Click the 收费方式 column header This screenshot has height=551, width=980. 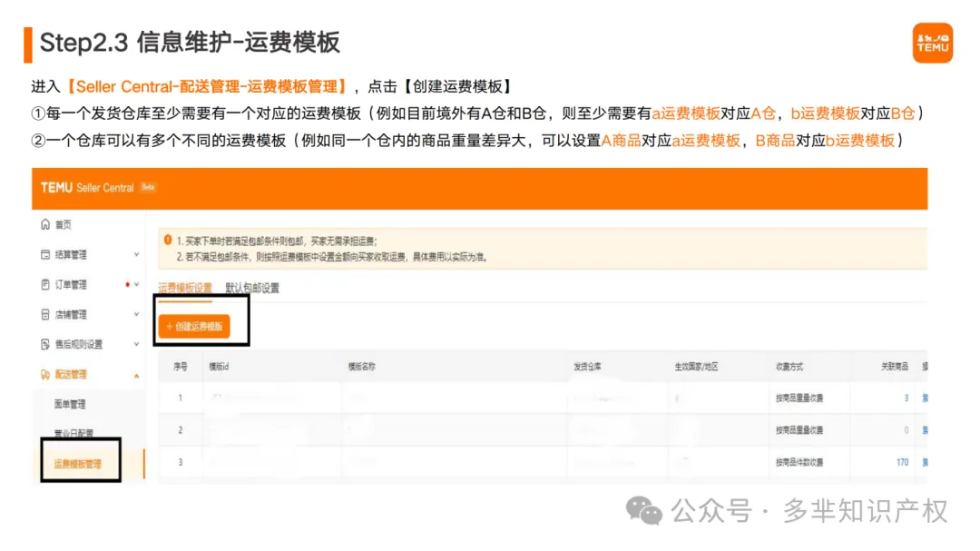pyautogui.click(x=789, y=367)
